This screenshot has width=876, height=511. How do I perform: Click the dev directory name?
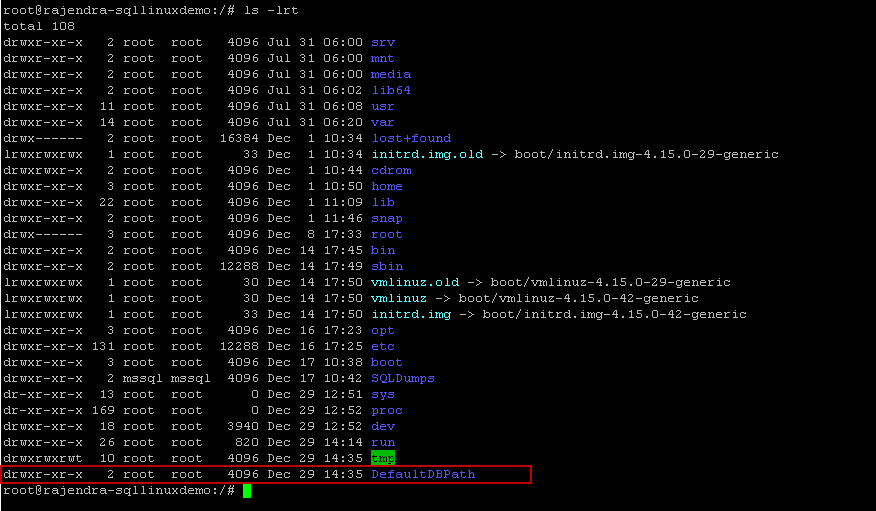383,427
